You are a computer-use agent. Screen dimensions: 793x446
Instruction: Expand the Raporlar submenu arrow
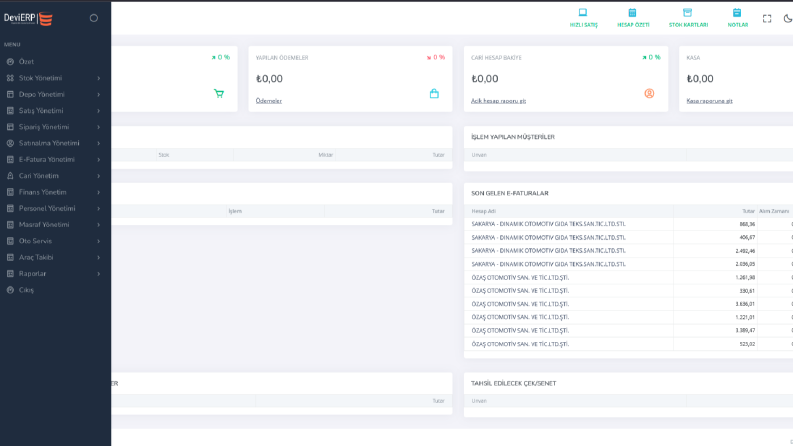click(x=99, y=274)
